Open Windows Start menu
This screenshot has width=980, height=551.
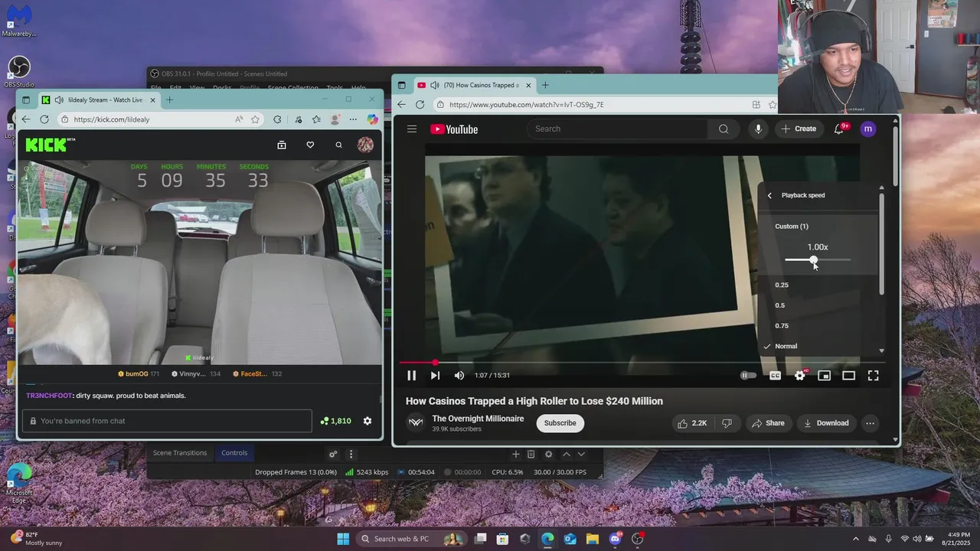click(x=343, y=539)
